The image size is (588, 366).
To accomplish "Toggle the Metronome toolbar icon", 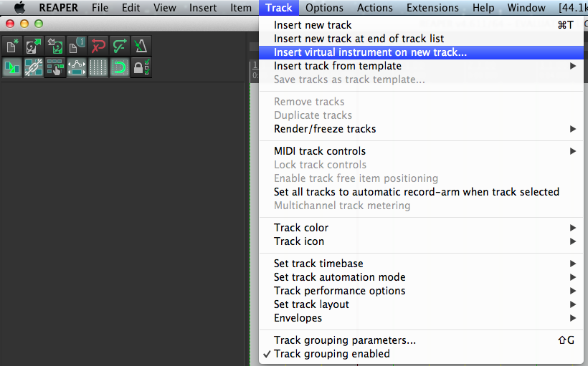I will coord(141,46).
